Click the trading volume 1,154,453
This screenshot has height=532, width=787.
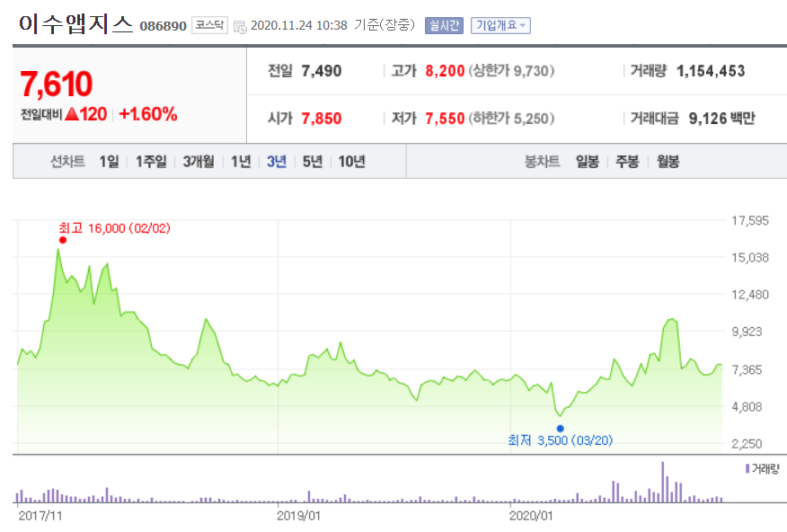[x=711, y=71]
